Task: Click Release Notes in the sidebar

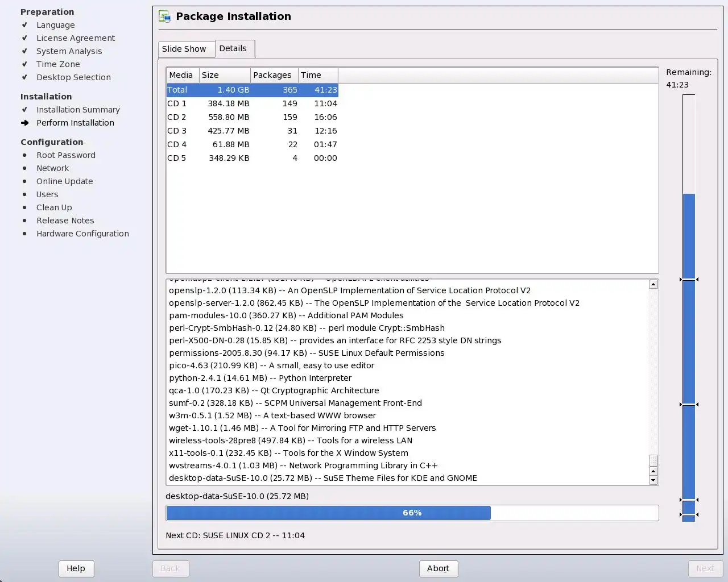Action: [x=65, y=221]
